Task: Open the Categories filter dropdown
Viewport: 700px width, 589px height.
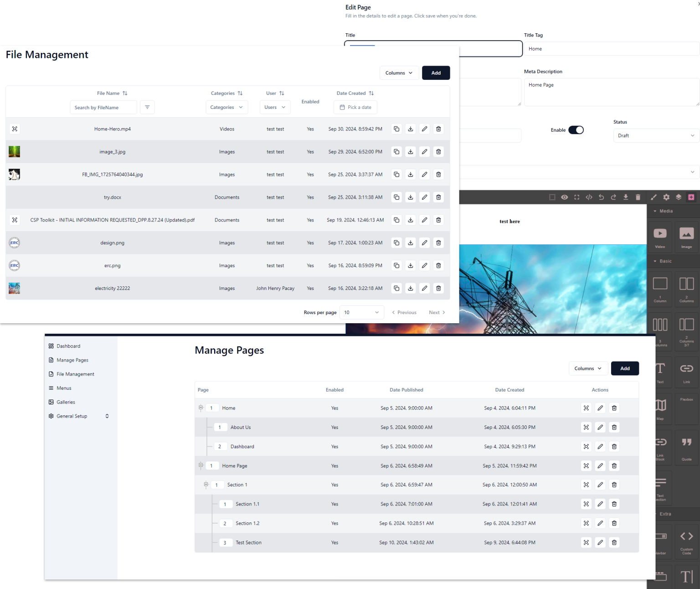Action: [x=226, y=107]
